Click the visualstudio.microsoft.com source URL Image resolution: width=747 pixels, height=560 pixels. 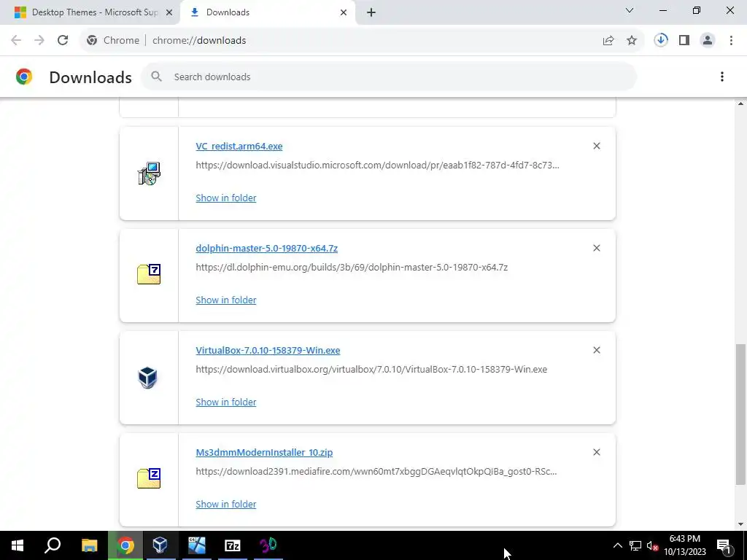pos(377,166)
